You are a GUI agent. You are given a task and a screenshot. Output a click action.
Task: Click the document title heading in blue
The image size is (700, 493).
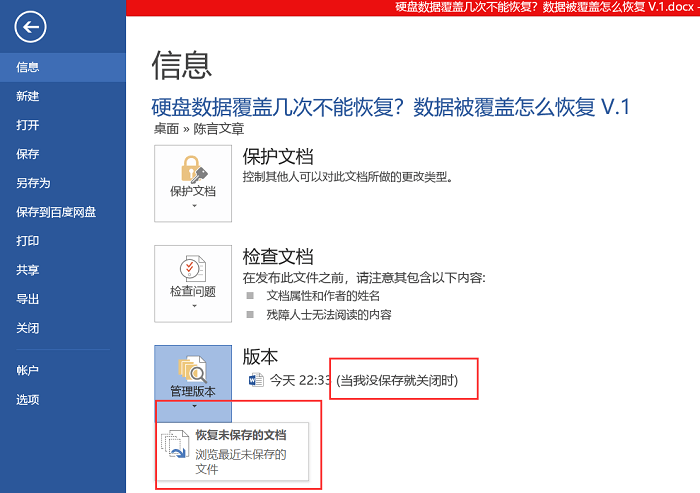pos(391,107)
